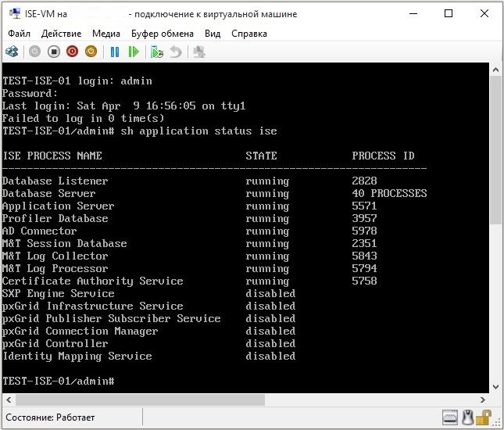Click the Ctrl+Alt+Del toolbar icon
The height and width of the screenshot is (430, 504).
13,52
